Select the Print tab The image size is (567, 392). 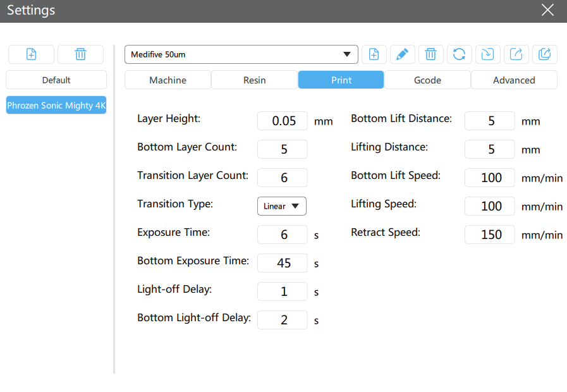click(341, 80)
